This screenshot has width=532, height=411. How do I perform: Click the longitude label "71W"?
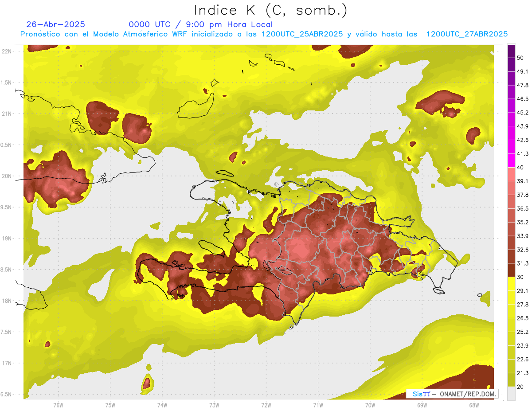click(x=318, y=405)
